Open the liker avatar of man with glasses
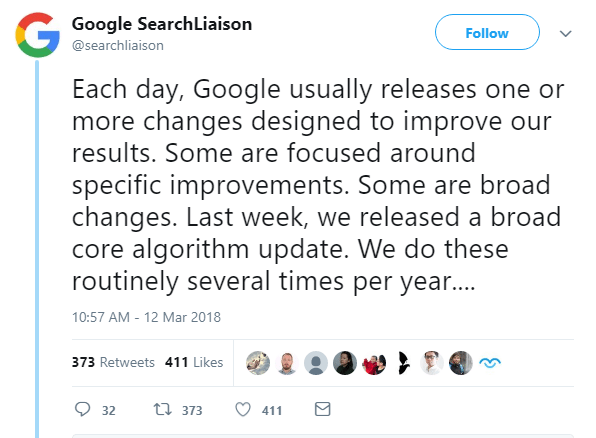The image size is (596, 438). coord(432,363)
